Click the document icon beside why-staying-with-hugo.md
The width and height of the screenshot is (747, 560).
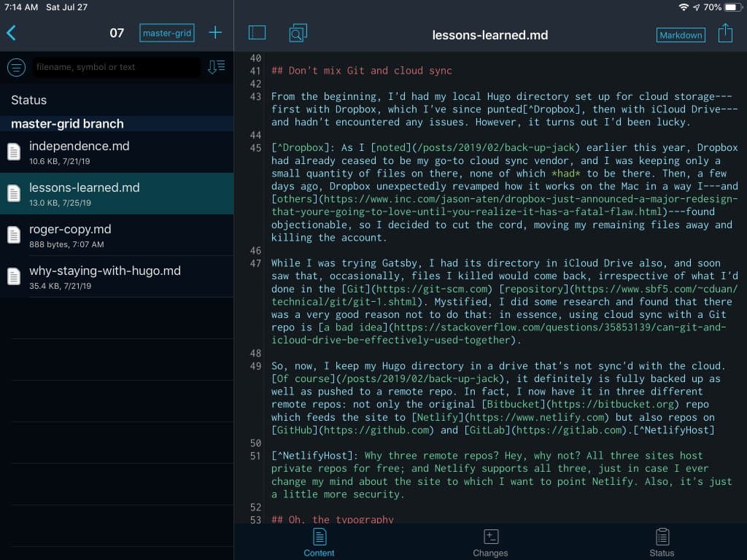14,276
